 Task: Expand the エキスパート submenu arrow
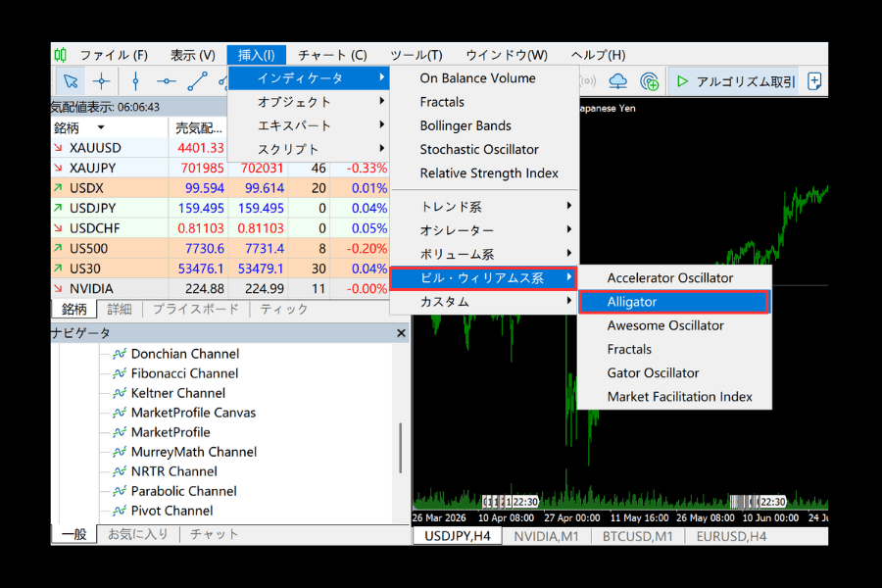(382, 124)
